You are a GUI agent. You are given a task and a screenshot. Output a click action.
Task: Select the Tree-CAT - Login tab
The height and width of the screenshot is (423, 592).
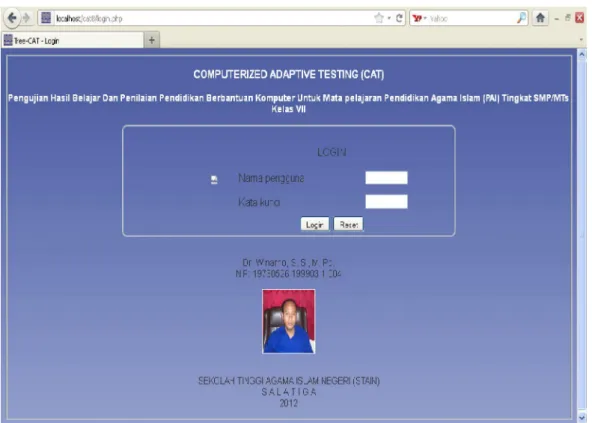click(x=72, y=40)
